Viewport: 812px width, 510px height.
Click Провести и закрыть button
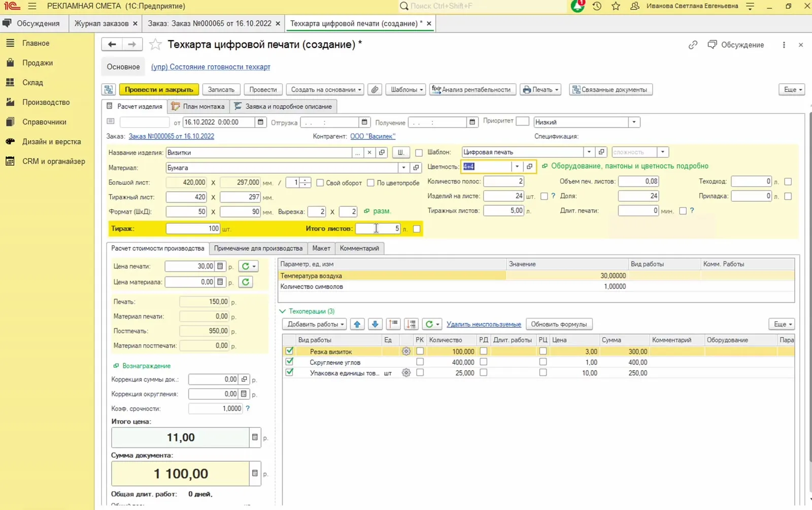click(159, 89)
